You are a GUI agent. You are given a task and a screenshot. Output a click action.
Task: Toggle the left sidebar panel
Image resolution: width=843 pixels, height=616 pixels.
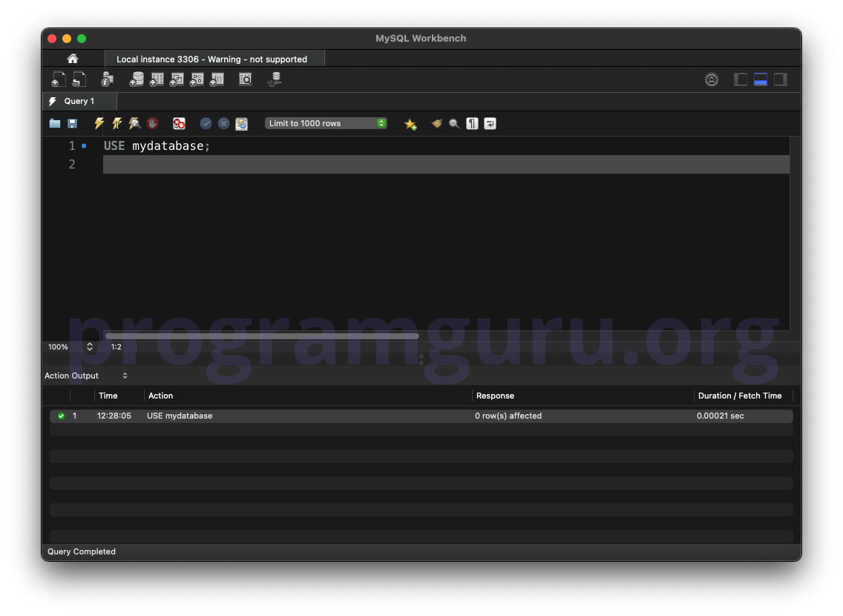(x=741, y=79)
